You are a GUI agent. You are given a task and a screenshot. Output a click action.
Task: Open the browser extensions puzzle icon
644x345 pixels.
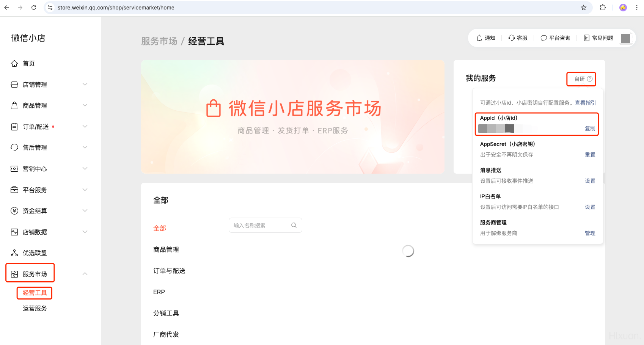pyautogui.click(x=603, y=8)
